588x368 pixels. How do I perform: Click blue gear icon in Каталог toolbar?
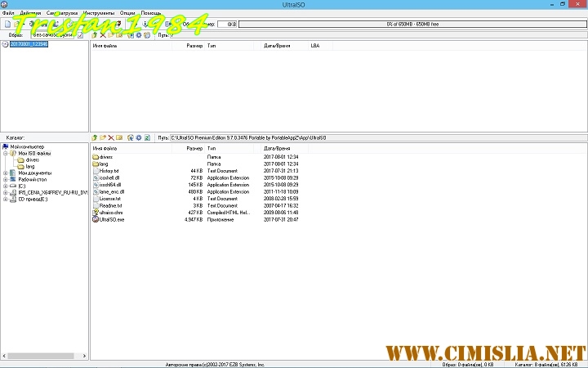[139, 138]
